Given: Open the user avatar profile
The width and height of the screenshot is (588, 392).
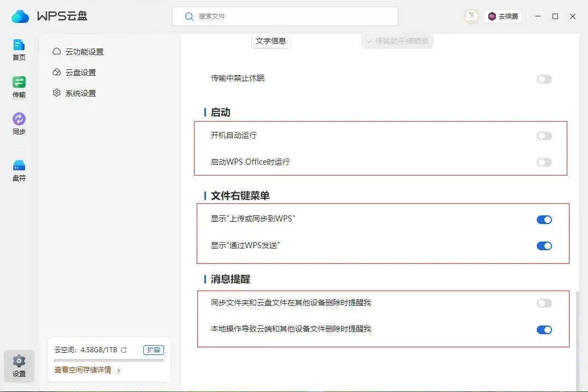Looking at the screenshot, I should point(471,16).
